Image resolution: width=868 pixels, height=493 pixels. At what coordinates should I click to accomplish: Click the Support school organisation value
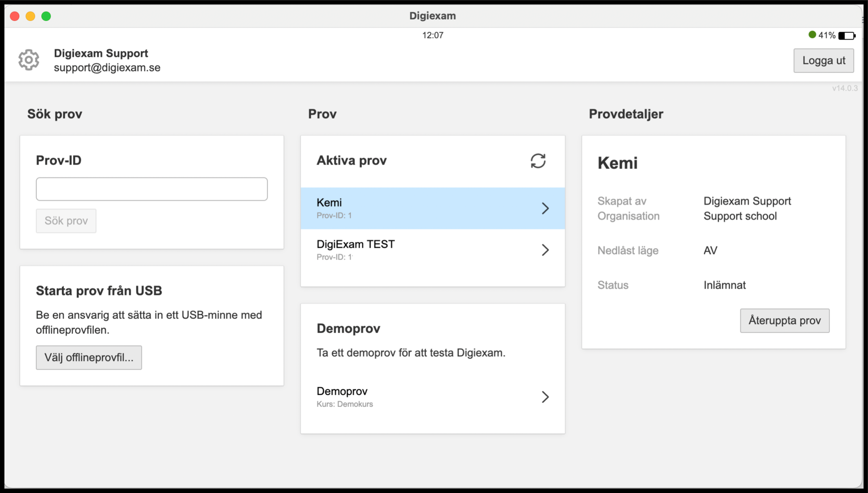click(x=740, y=216)
